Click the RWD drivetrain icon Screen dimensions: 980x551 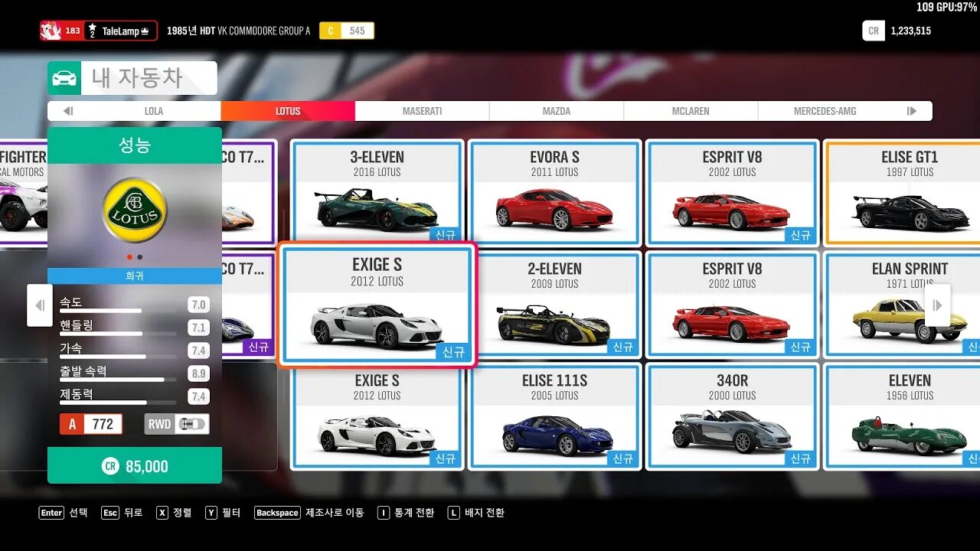coord(177,424)
